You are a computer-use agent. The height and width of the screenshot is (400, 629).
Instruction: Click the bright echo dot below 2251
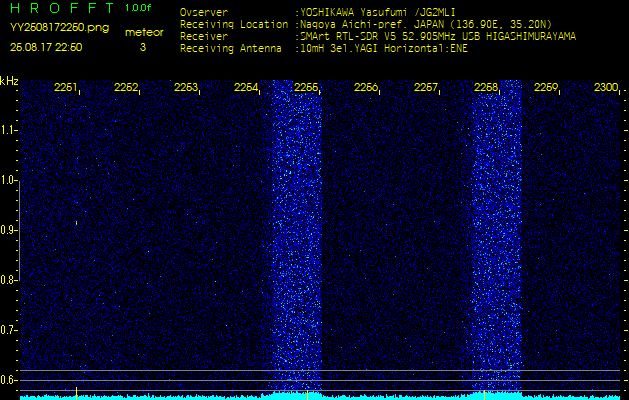76,222
